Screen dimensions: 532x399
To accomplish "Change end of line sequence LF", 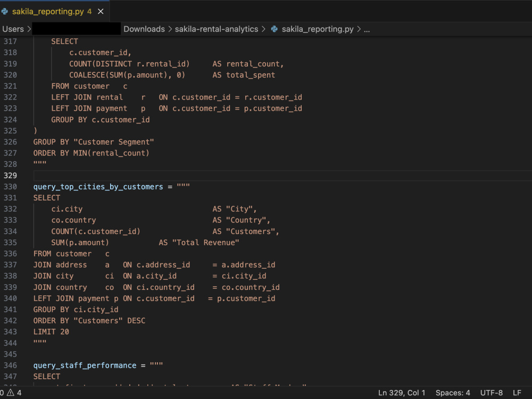I will click(x=517, y=393).
